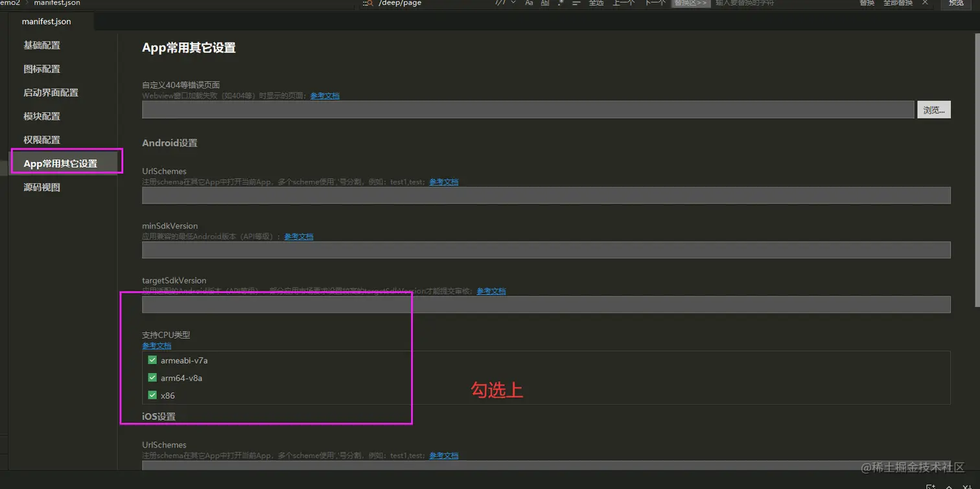
Task: Click the targetSdkVersion input field
Action: [546, 304]
